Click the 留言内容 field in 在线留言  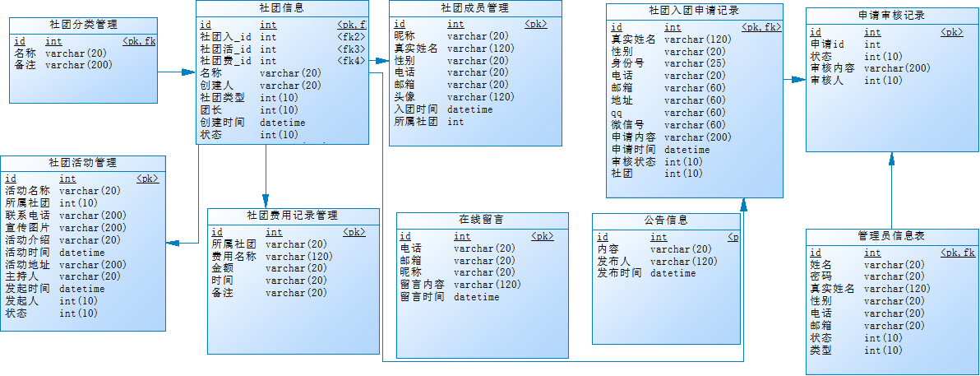(x=423, y=285)
